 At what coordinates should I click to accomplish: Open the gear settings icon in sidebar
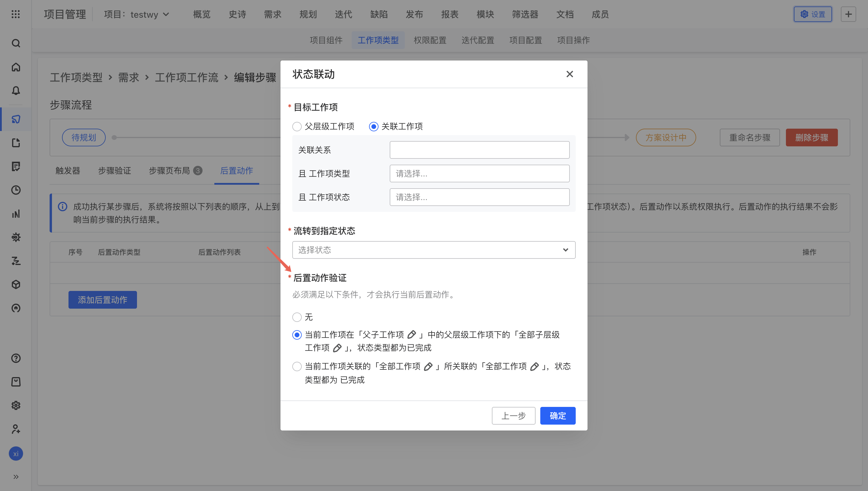click(16, 405)
